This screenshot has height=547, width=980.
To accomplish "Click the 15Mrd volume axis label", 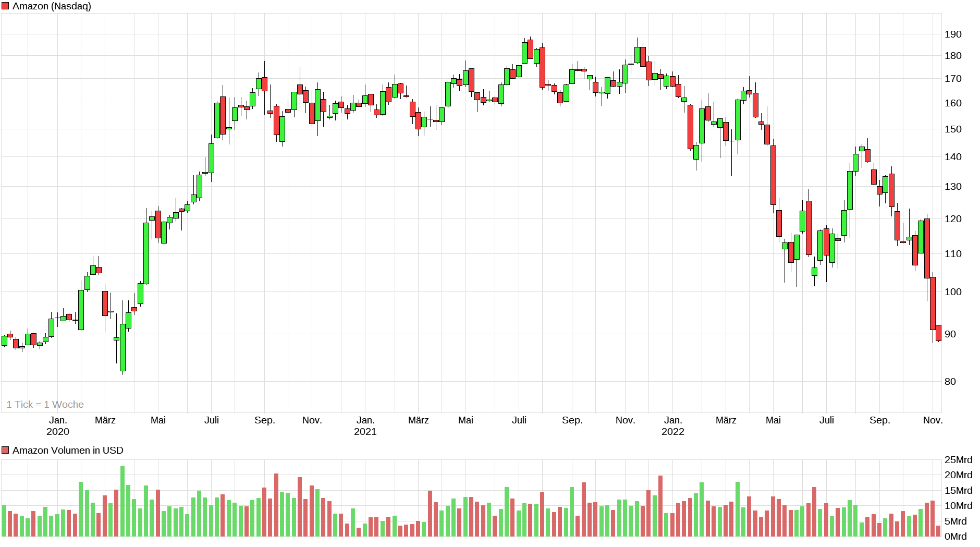I will tap(959, 491).
